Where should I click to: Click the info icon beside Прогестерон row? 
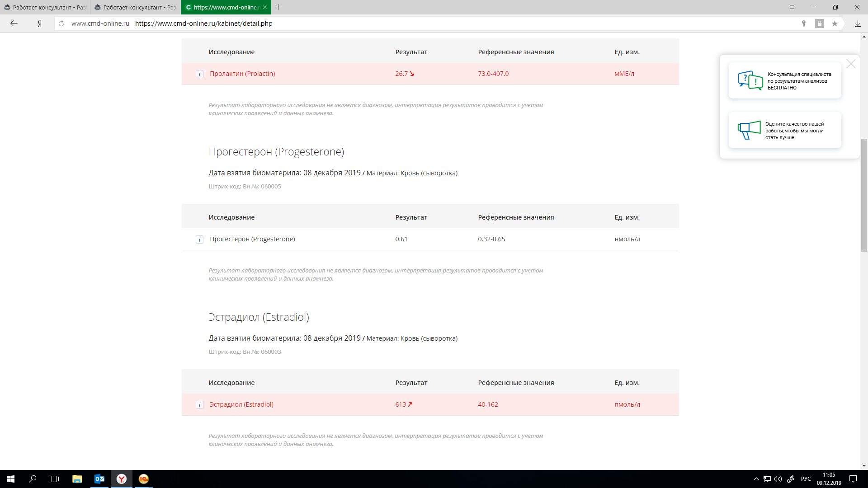(x=199, y=239)
